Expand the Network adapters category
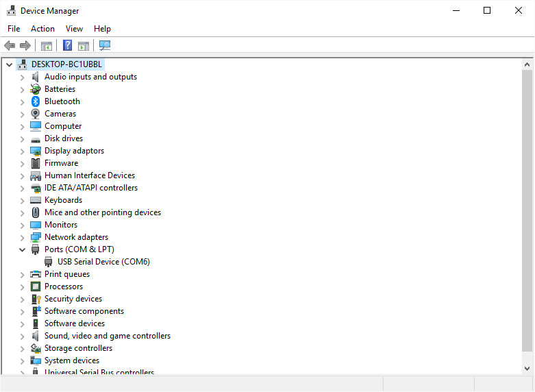The width and height of the screenshot is (535, 392). point(22,238)
